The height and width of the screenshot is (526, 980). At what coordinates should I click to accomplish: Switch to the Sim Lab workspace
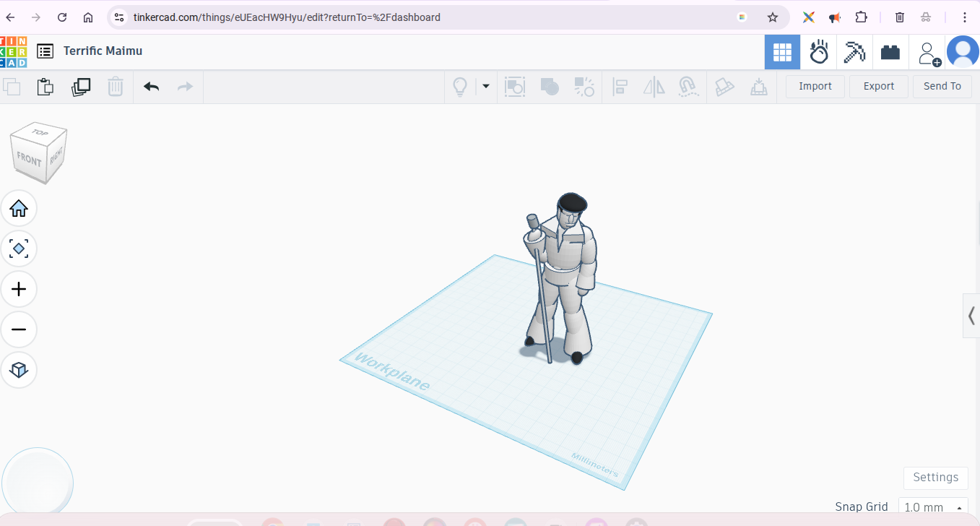(819, 52)
